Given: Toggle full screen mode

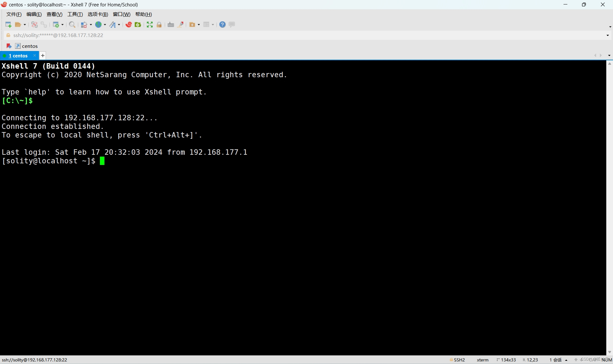Looking at the screenshot, I should click(150, 25).
